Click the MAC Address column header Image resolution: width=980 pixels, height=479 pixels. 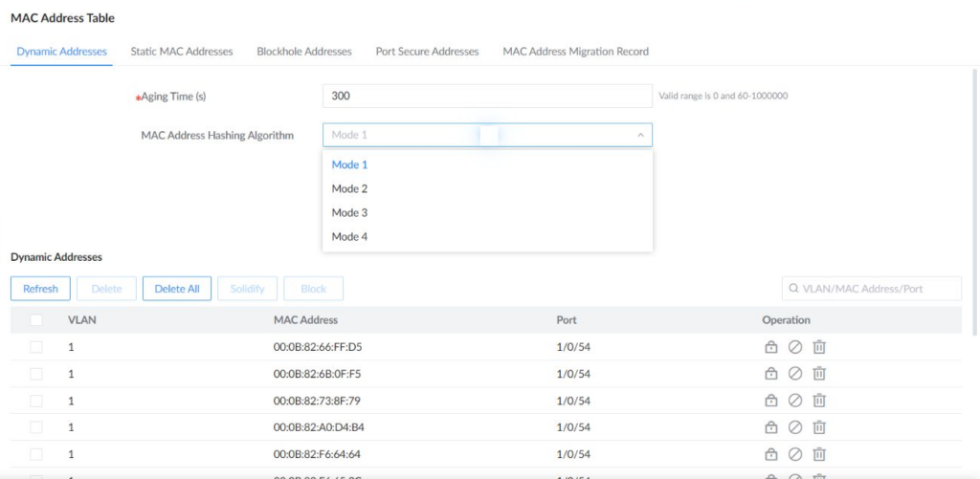point(305,319)
